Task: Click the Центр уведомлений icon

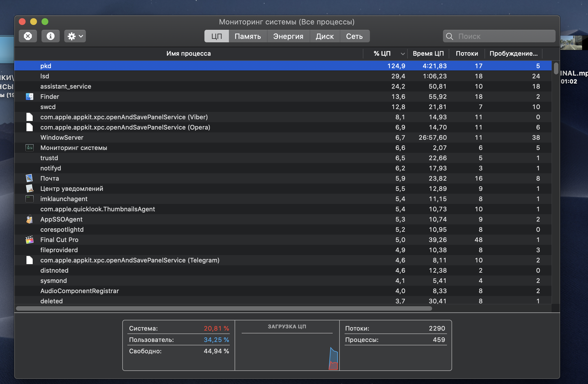Action: pos(30,189)
